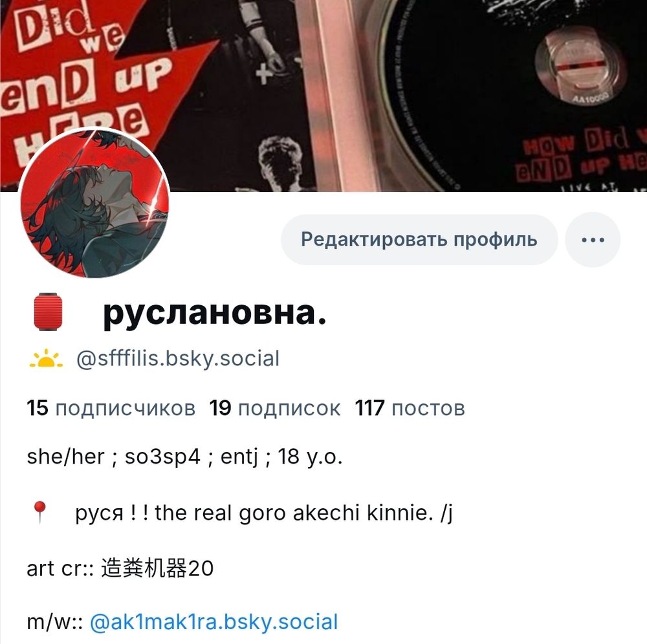This screenshot has height=644, width=647.
Task: Click the art cr:: credit line
Action: pyautogui.click(x=120, y=568)
